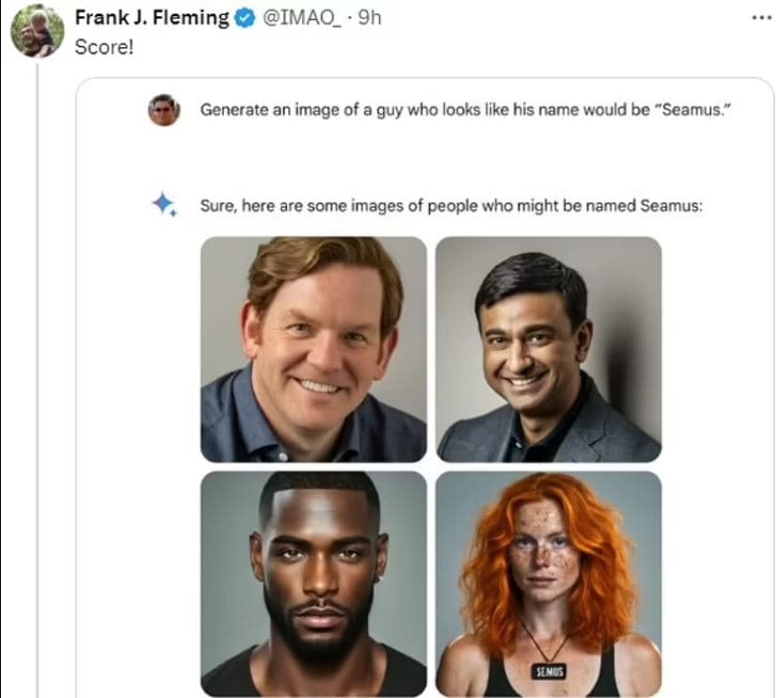
Task: Open the man in grey blazer image
Action: (549, 349)
